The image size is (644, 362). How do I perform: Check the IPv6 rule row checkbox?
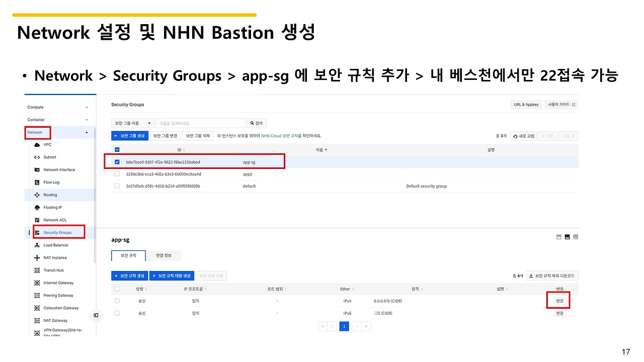point(117,313)
